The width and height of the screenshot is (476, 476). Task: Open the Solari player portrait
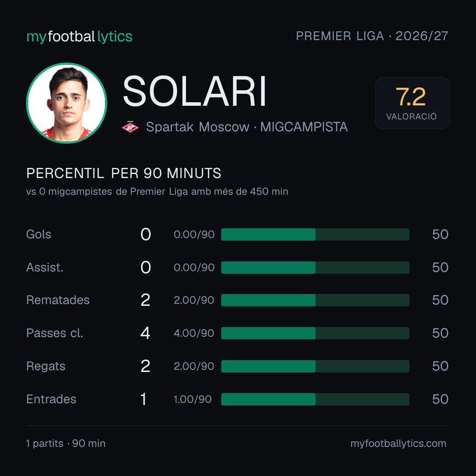pos(67,103)
